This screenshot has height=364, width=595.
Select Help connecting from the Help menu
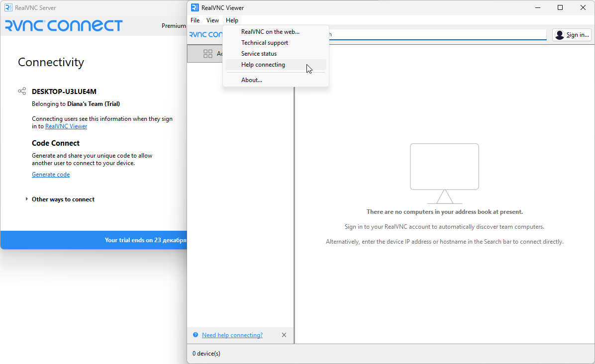coord(263,65)
